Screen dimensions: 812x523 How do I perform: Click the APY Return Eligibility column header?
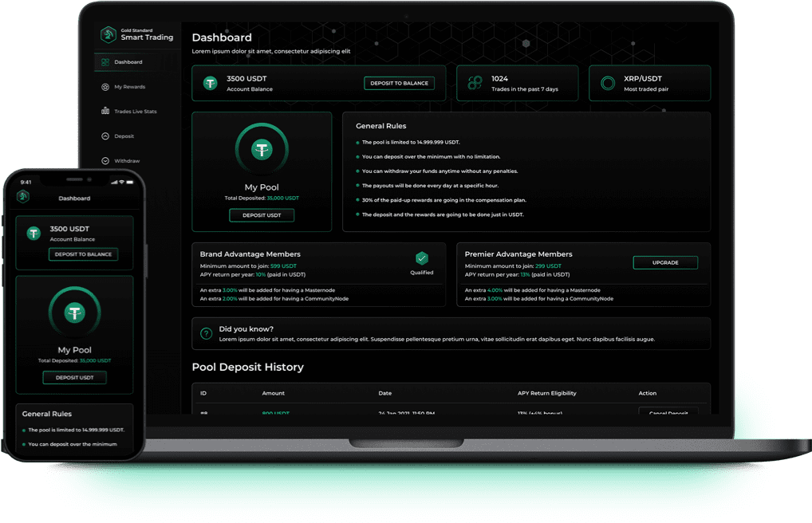pos(547,394)
